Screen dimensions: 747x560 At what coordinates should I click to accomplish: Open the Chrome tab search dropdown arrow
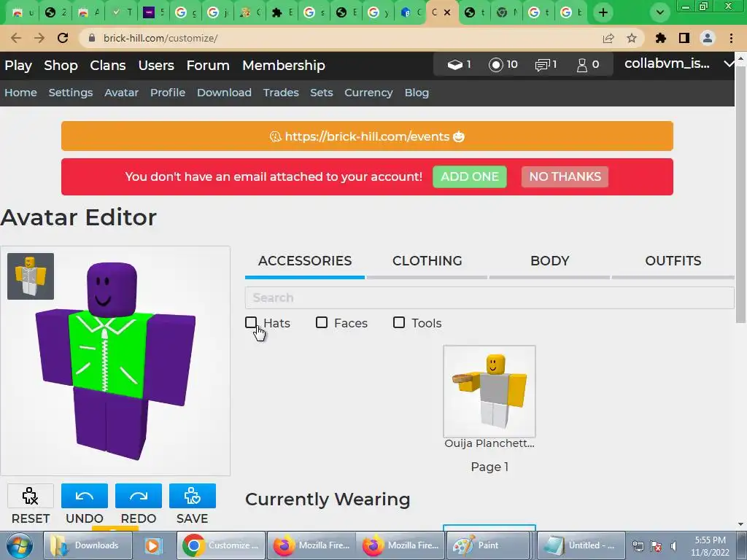point(659,12)
